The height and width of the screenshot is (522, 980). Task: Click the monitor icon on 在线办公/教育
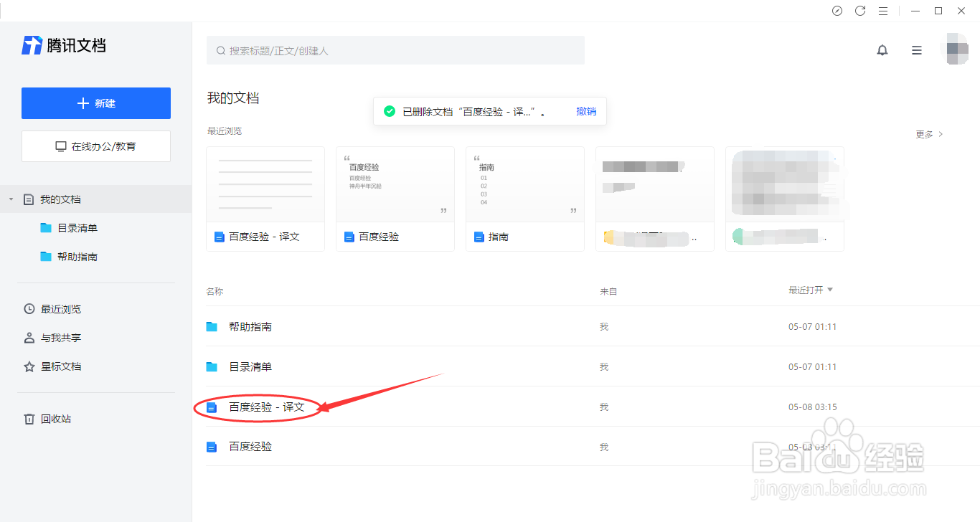pyautogui.click(x=61, y=146)
